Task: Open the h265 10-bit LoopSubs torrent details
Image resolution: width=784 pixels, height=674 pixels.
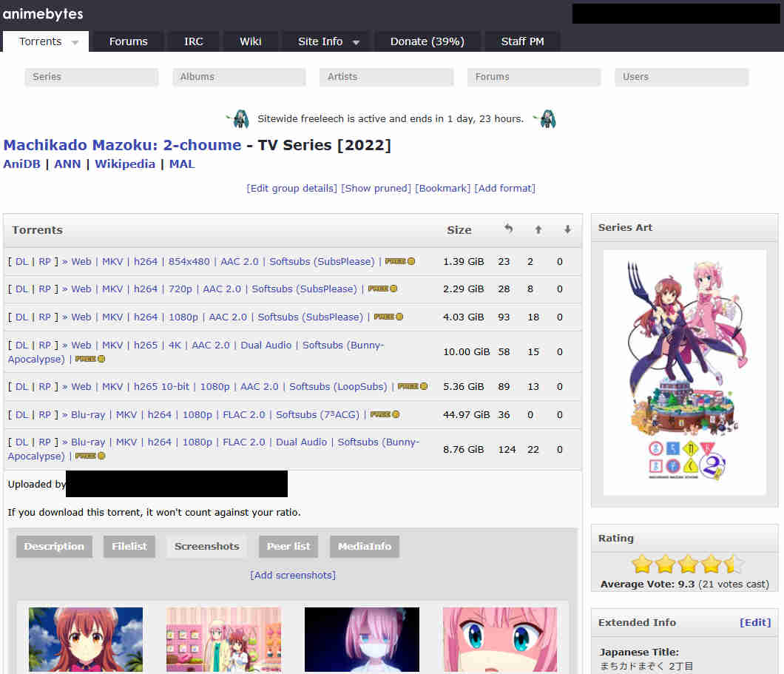Action: coord(229,386)
